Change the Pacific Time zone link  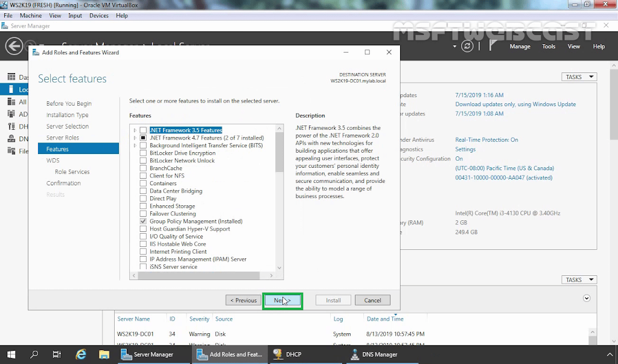(x=505, y=168)
